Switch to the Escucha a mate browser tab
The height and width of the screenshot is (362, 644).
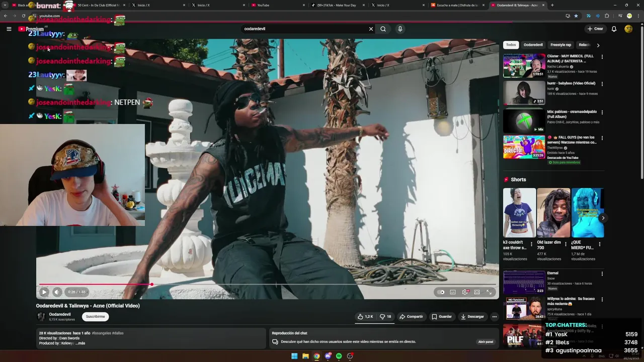(x=457, y=5)
